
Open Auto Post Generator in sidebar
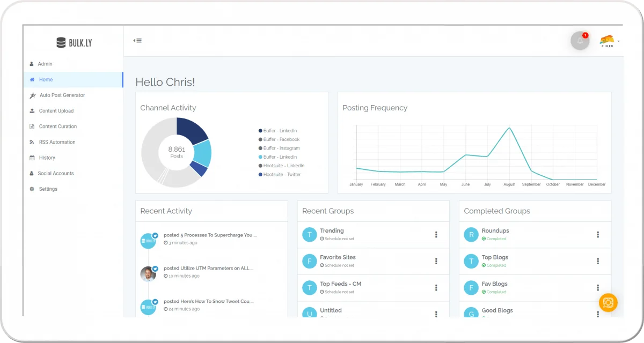tap(62, 95)
